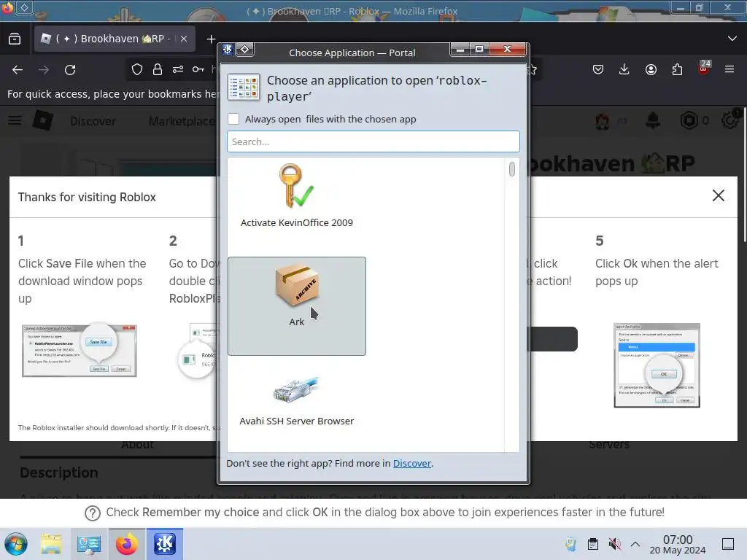Switch to the Brookhaven RP tab
Screen dimensions: 747x560
(x=115, y=39)
